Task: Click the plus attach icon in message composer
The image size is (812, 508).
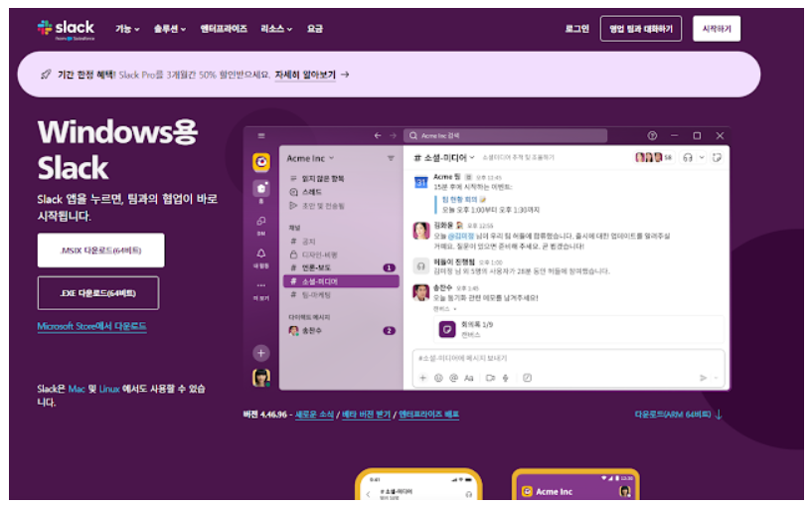Action: pos(423,378)
